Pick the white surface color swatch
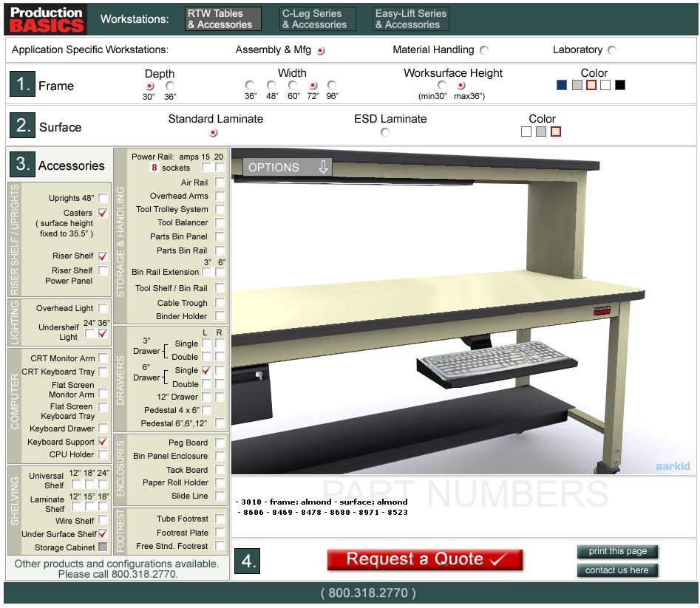The height and width of the screenshot is (608, 700). tap(526, 131)
